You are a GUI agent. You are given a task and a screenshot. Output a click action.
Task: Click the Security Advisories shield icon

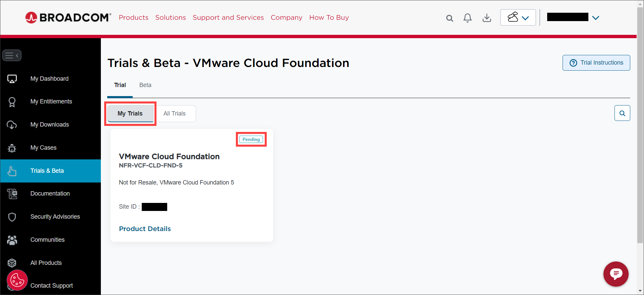[12, 217]
